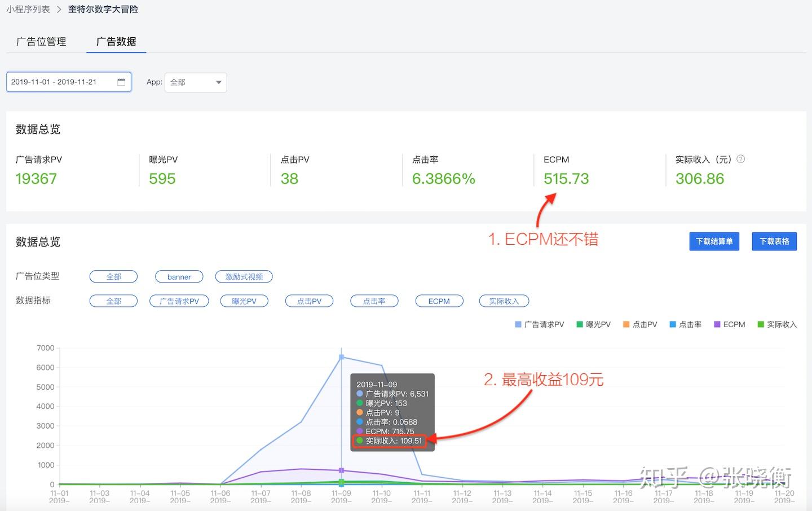Click the purple ECPM point on 11-09
The width and height of the screenshot is (812, 511).
click(341, 470)
